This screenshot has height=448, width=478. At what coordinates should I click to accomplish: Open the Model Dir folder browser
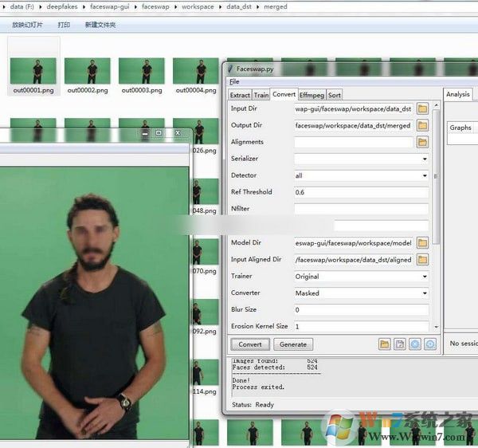(422, 242)
